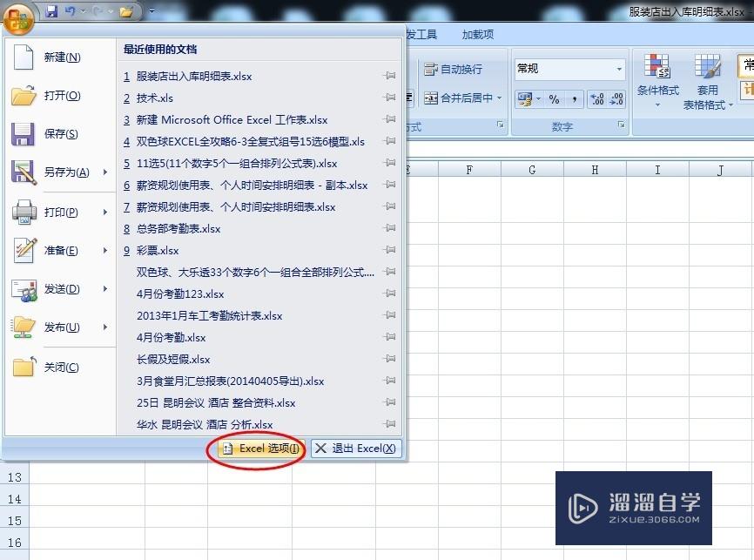Expand the 另存为 submenu arrow

point(104,172)
